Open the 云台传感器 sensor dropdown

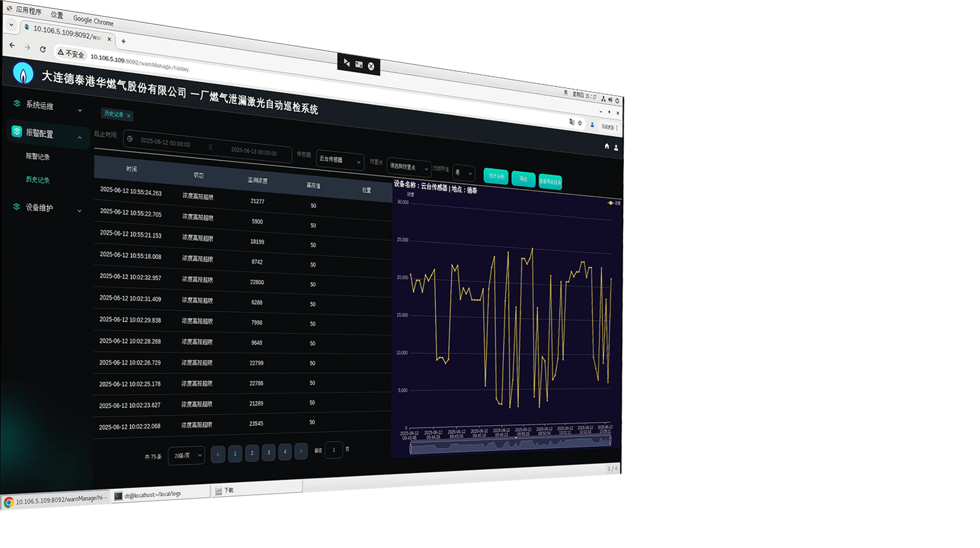click(x=340, y=161)
